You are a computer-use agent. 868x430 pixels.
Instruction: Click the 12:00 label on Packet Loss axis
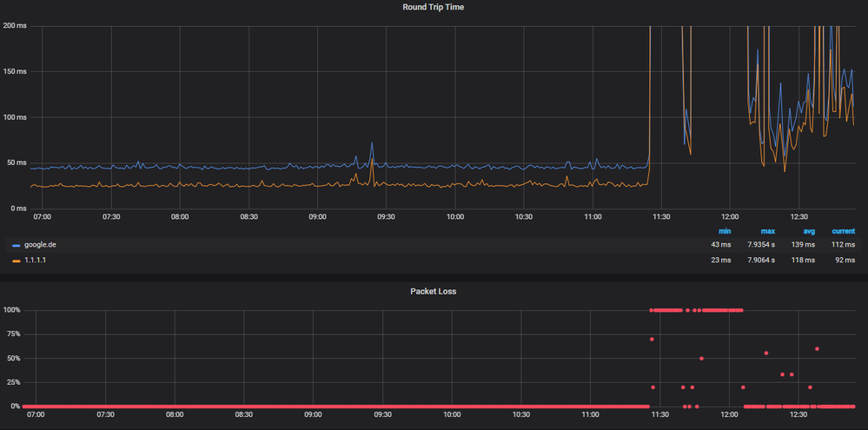pyautogui.click(x=729, y=414)
